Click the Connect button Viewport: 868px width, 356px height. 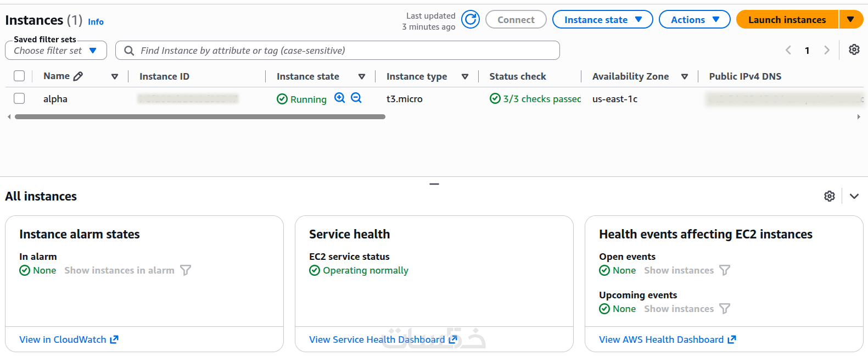(x=516, y=19)
